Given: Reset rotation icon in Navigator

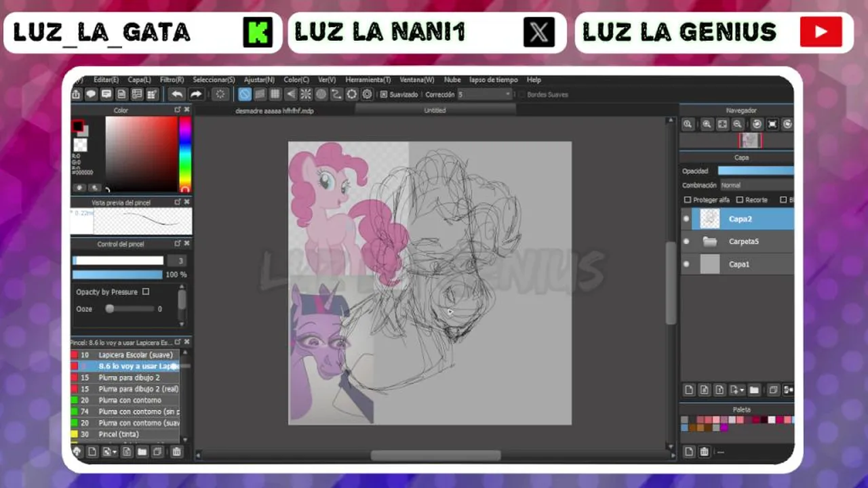Looking at the screenshot, I should pyautogui.click(x=772, y=124).
